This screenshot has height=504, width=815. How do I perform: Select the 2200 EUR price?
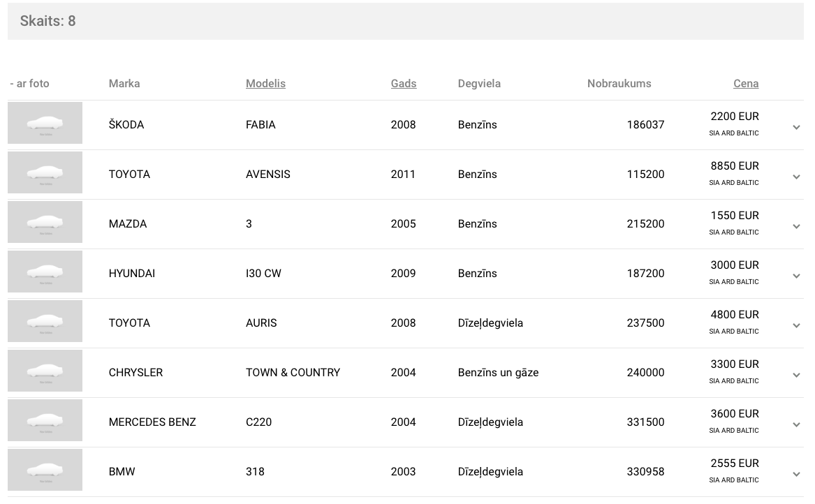735,117
